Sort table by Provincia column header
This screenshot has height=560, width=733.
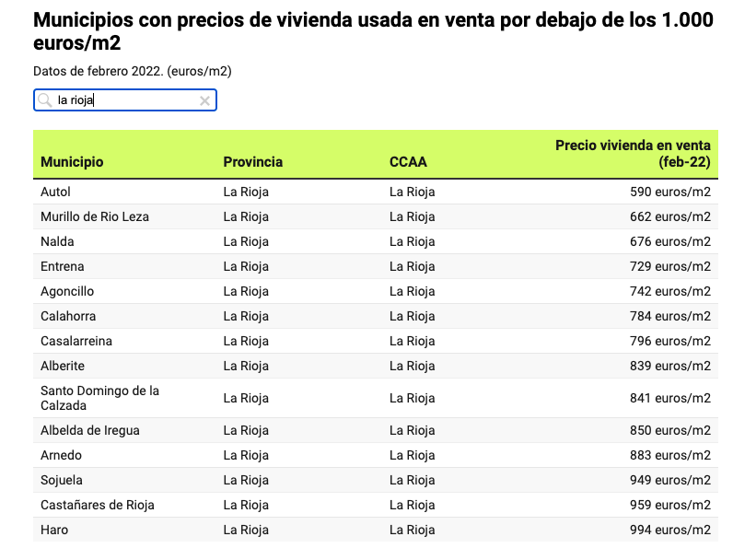[x=252, y=162]
